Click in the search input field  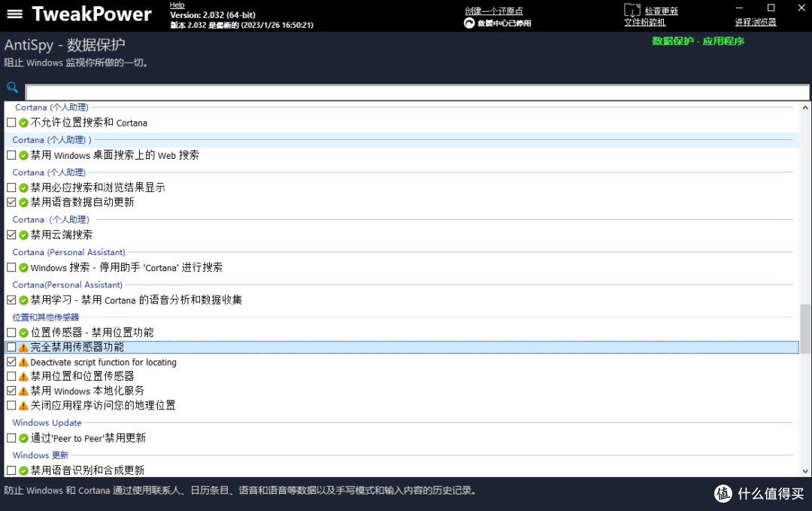click(417, 93)
